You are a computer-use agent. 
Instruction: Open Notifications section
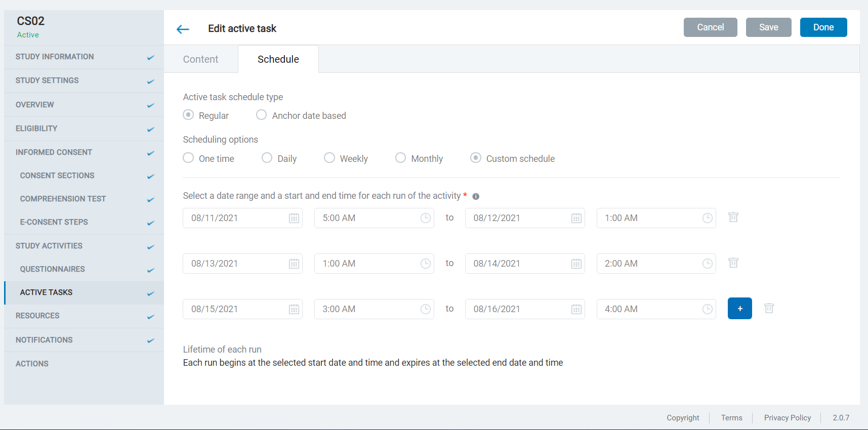point(84,340)
